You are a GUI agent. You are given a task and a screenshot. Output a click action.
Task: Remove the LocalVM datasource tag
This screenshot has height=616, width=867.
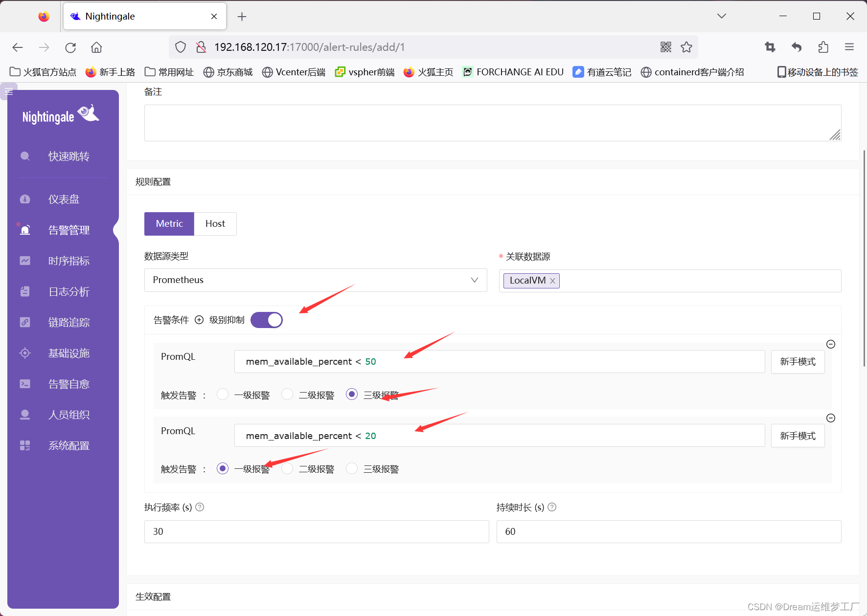(552, 281)
